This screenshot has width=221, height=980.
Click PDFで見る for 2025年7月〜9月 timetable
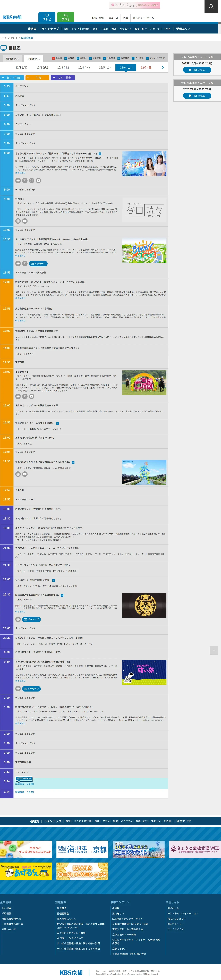click(197, 96)
